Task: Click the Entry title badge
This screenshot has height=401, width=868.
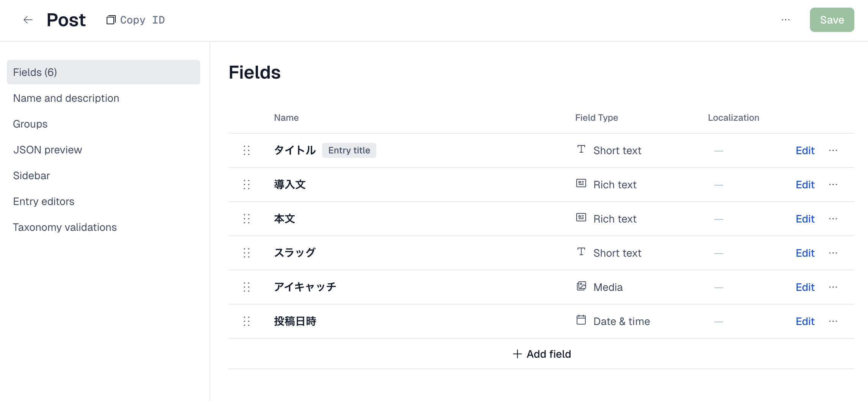Action: click(349, 150)
